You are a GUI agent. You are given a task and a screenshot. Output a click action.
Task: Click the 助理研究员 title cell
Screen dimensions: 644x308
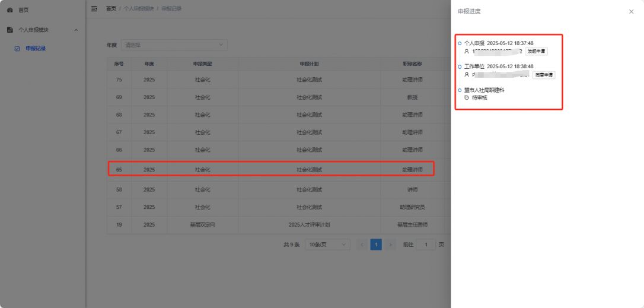pyautogui.click(x=412, y=207)
